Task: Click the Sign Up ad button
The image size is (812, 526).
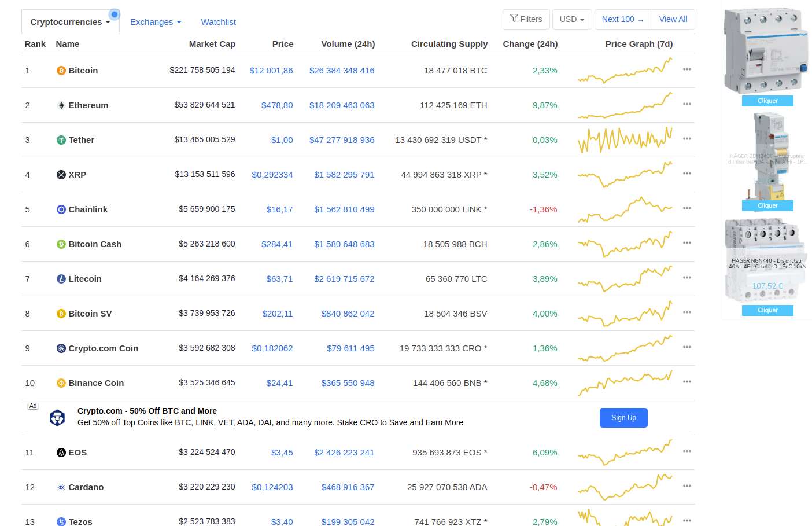Action: point(623,418)
